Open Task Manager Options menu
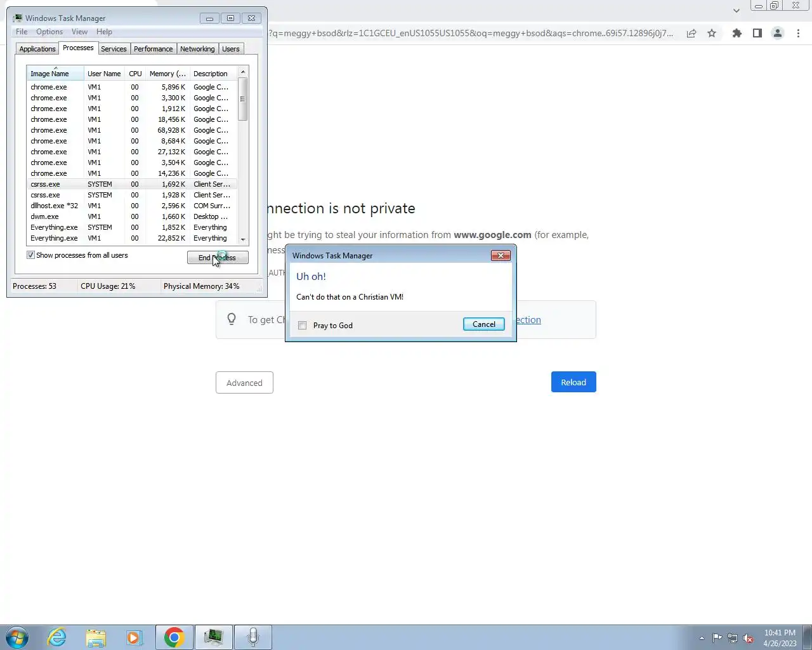The width and height of the screenshot is (812, 650). [49, 32]
